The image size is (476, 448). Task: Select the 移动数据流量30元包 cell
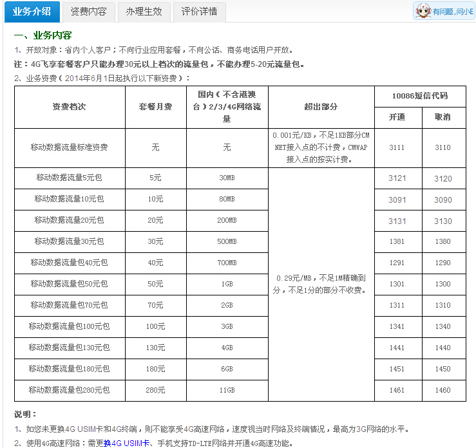69,241
